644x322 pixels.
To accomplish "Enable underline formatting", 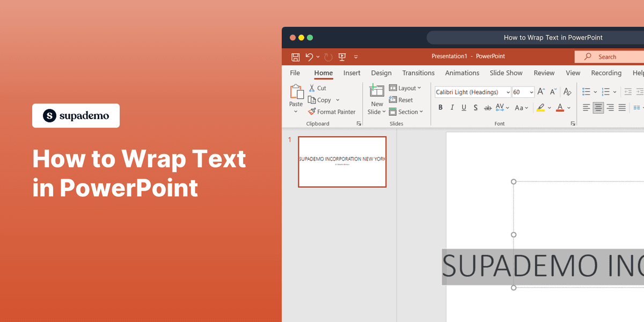I will 464,107.
